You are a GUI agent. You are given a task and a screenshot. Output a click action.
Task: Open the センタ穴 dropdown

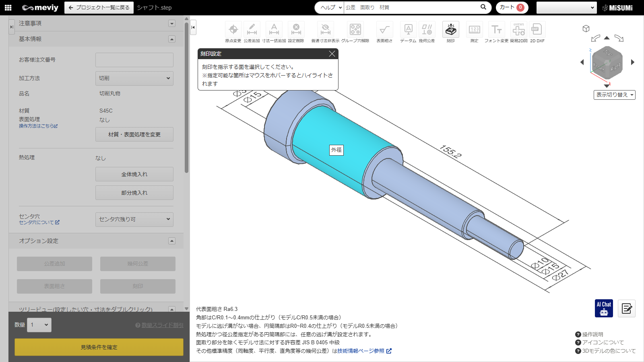[x=134, y=219]
